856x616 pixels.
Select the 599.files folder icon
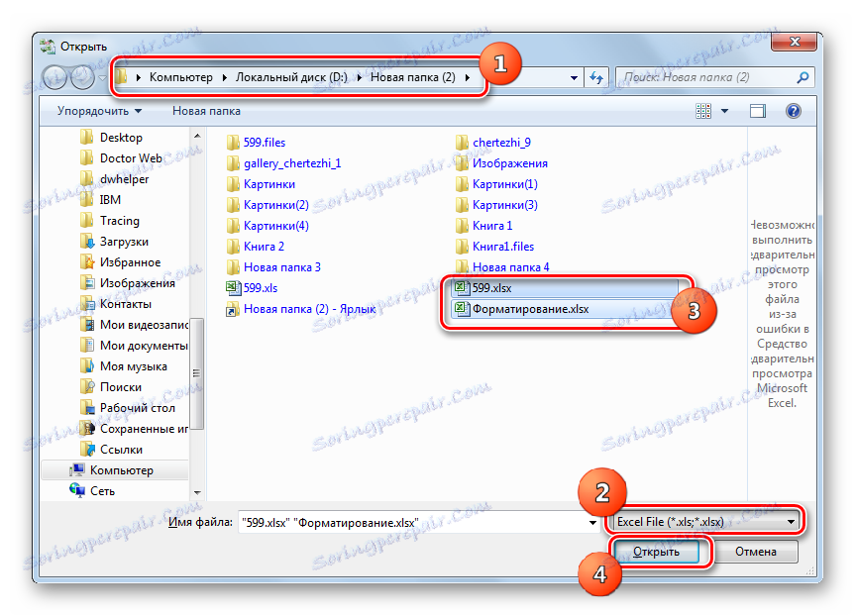233,143
